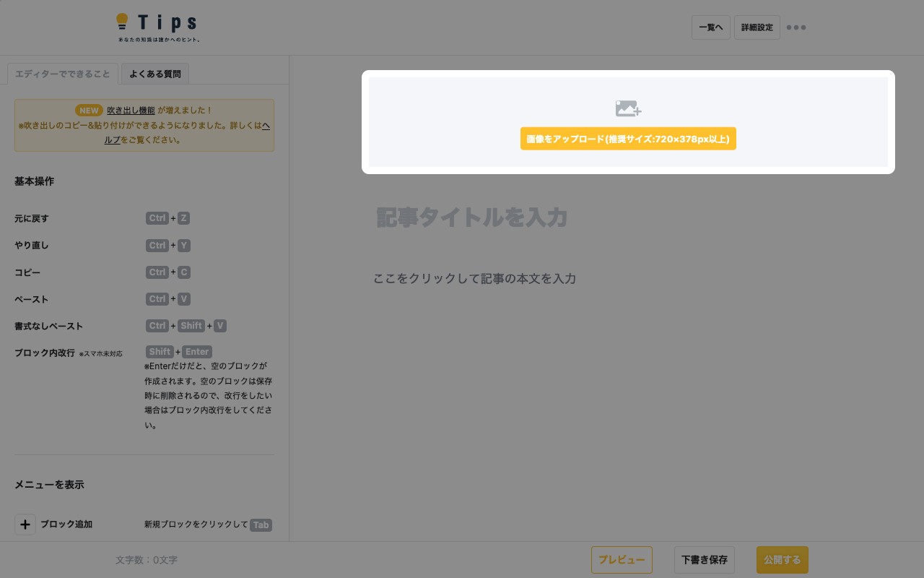This screenshot has height=578, width=924.
Task: Click the Enter key badge
Action: 197,352
